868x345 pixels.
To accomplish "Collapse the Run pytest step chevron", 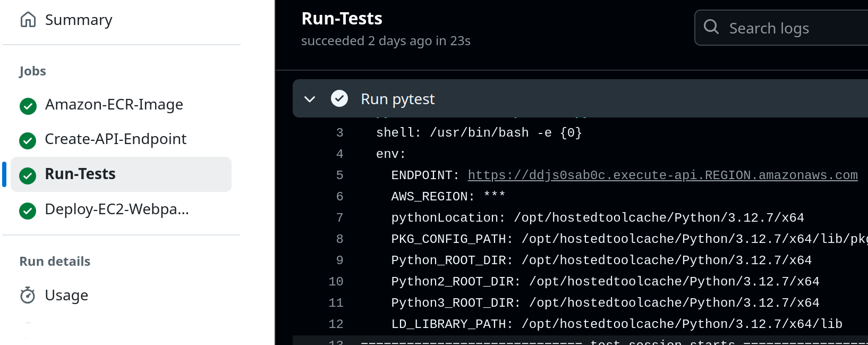I will (x=310, y=99).
